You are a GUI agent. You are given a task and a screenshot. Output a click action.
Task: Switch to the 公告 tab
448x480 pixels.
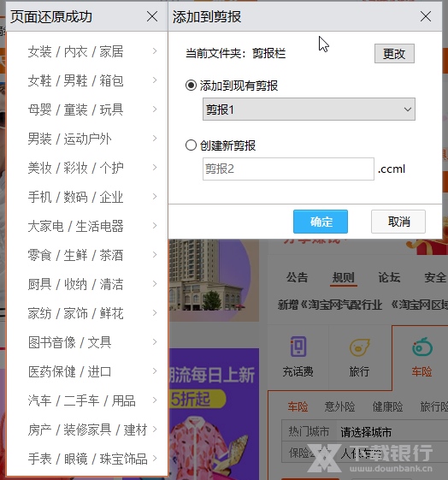(297, 277)
